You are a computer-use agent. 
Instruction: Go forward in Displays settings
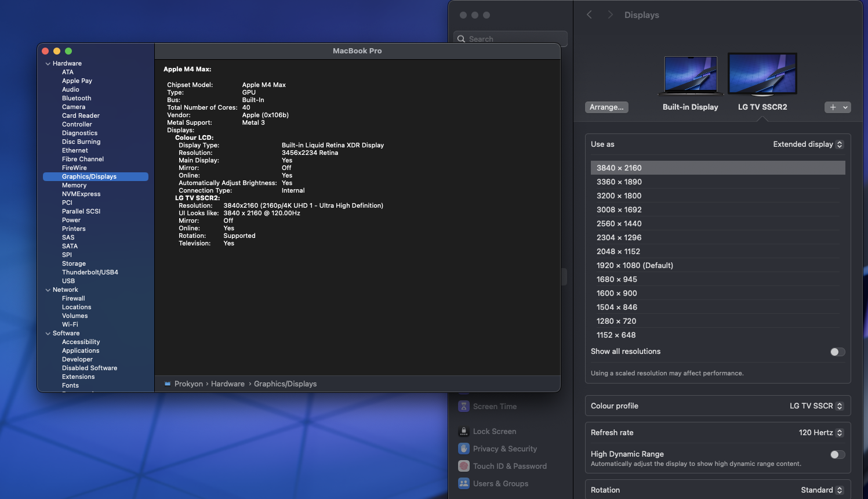pyautogui.click(x=610, y=15)
